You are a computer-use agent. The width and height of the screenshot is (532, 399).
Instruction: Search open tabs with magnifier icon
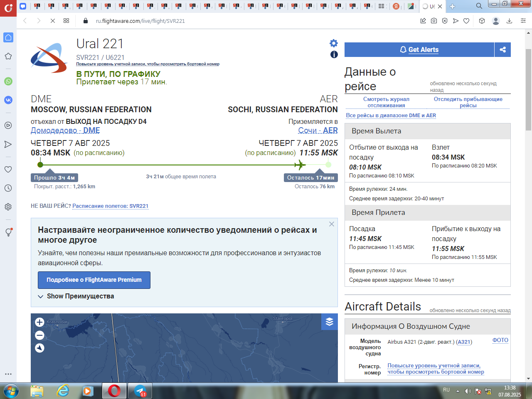pos(479,6)
